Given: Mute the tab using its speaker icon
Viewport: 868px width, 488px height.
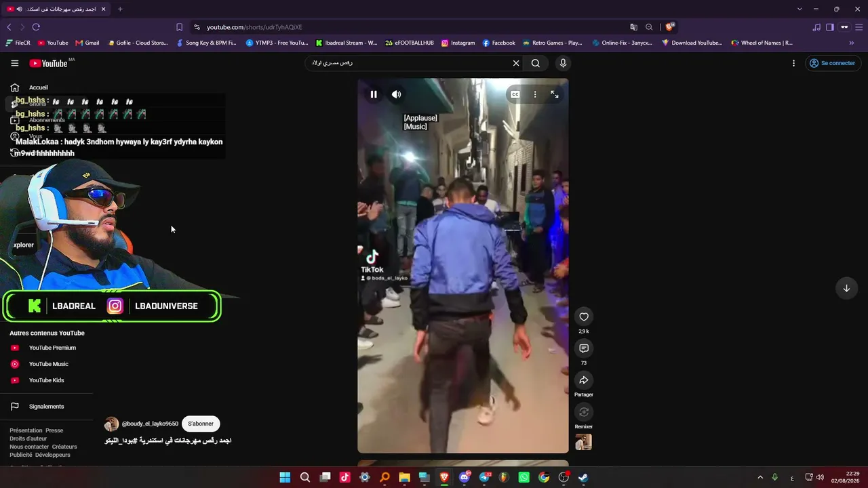Looking at the screenshot, I should (x=19, y=9).
